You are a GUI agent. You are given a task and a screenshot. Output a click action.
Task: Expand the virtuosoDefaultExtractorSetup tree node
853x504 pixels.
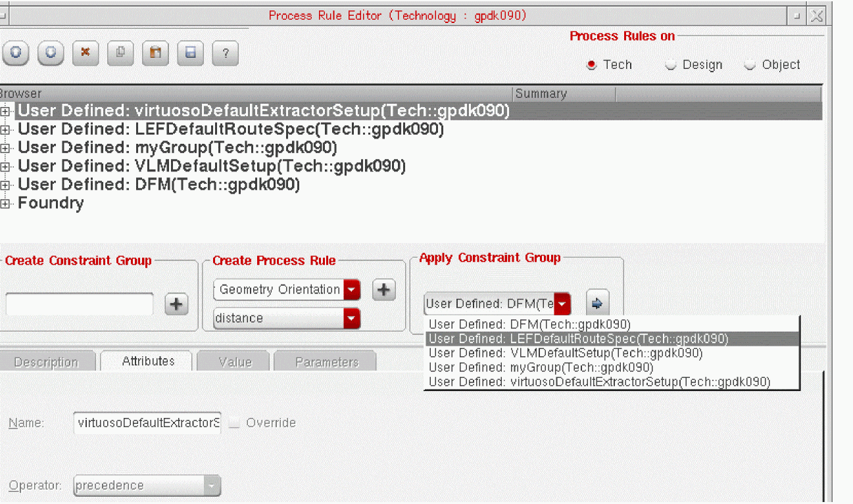6,112
